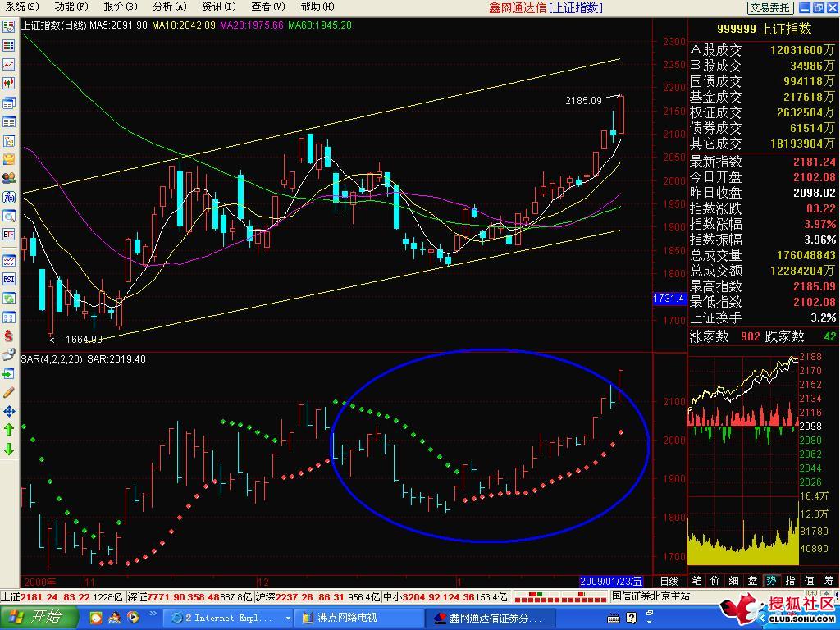Select the 筹 tab at bottom right
Screen dimensions: 840x630
[829, 581]
